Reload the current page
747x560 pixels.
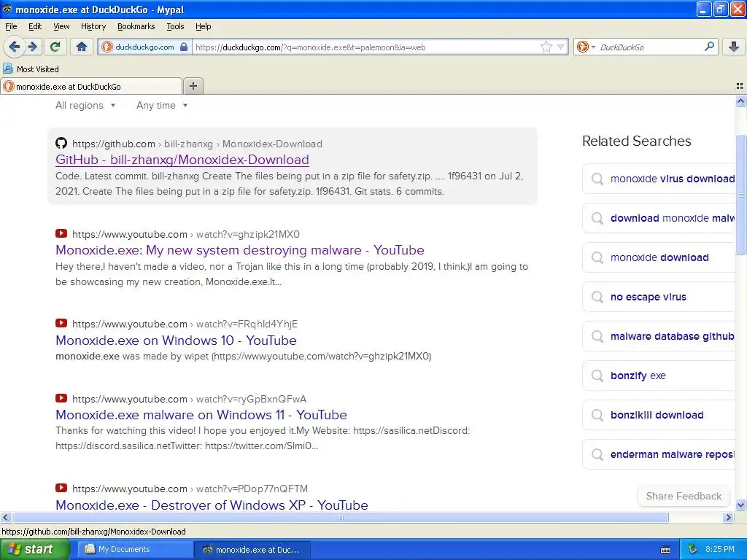pyautogui.click(x=55, y=47)
